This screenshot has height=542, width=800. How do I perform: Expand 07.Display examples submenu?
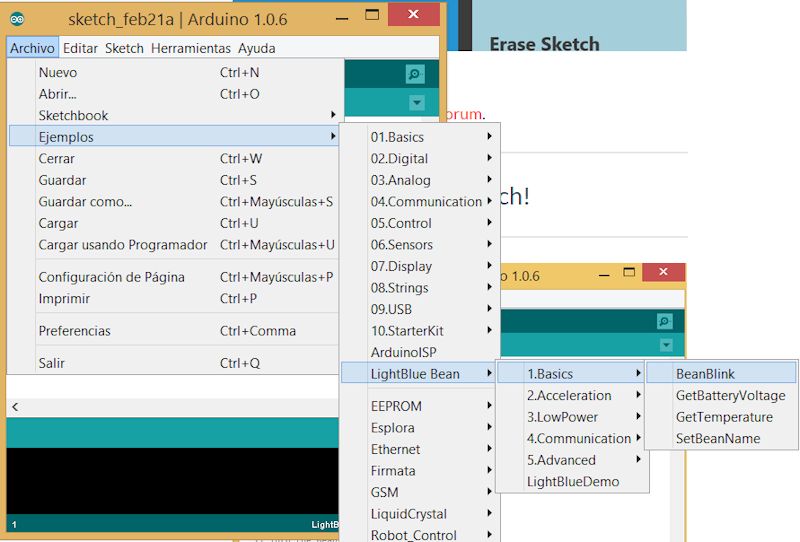(x=420, y=266)
